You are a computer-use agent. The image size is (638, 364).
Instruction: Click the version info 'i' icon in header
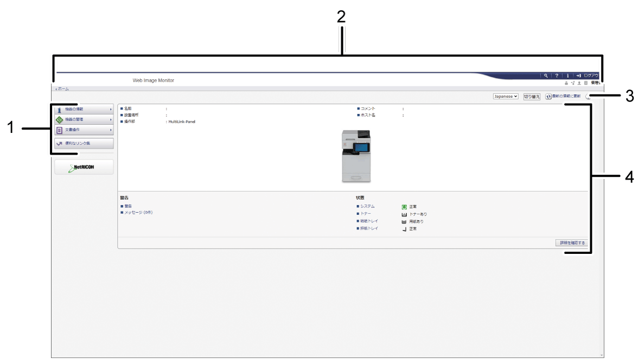[x=567, y=75]
